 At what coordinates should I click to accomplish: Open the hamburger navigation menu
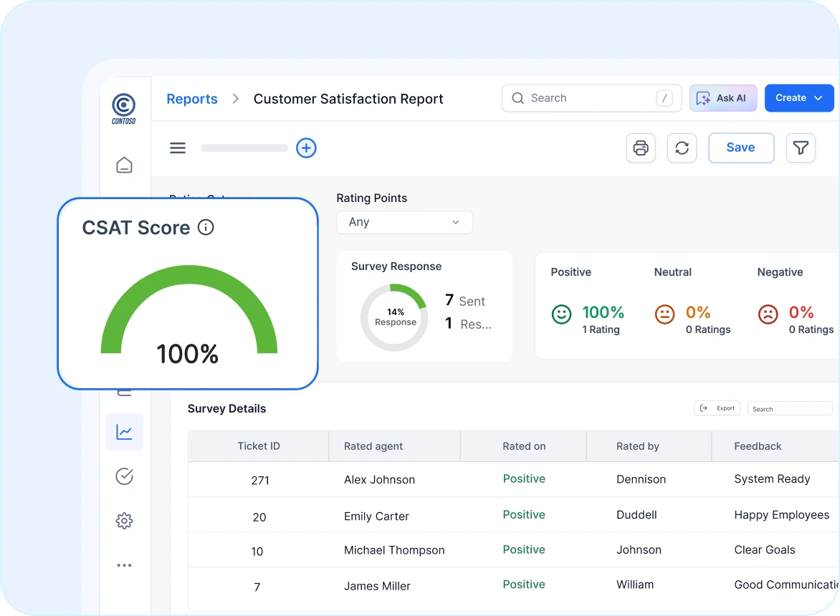coord(178,148)
